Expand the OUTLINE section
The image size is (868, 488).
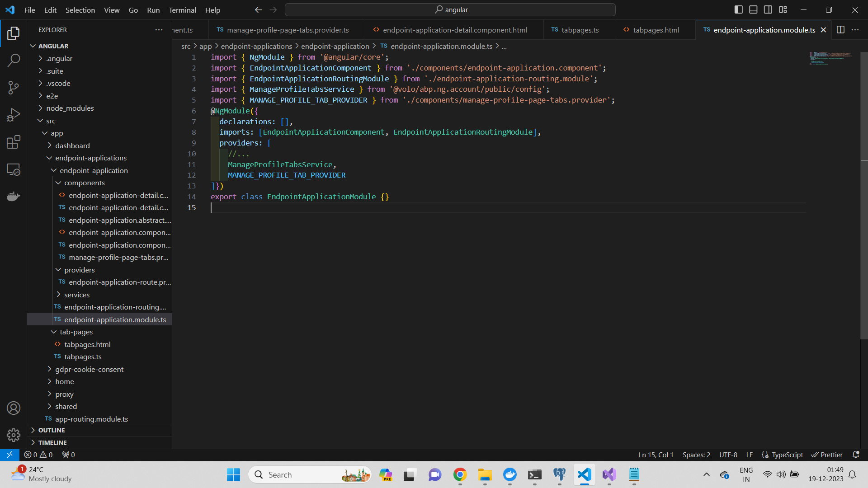52,430
